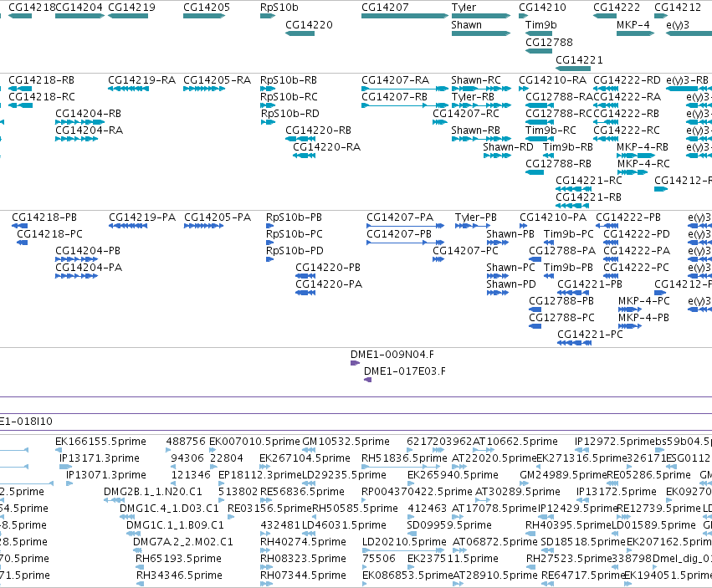Open the Tyler gene label
The width and height of the screenshot is (712, 588).
(x=464, y=8)
